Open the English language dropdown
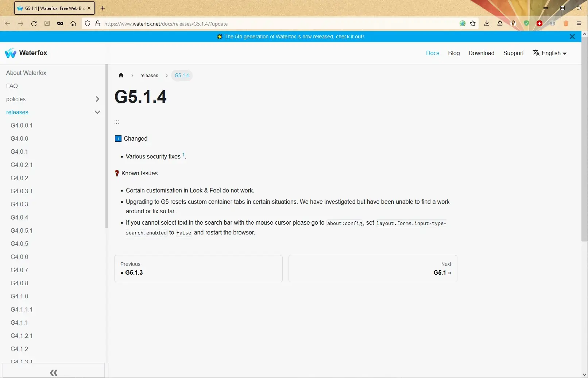The width and height of the screenshot is (588, 378). click(550, 53)
